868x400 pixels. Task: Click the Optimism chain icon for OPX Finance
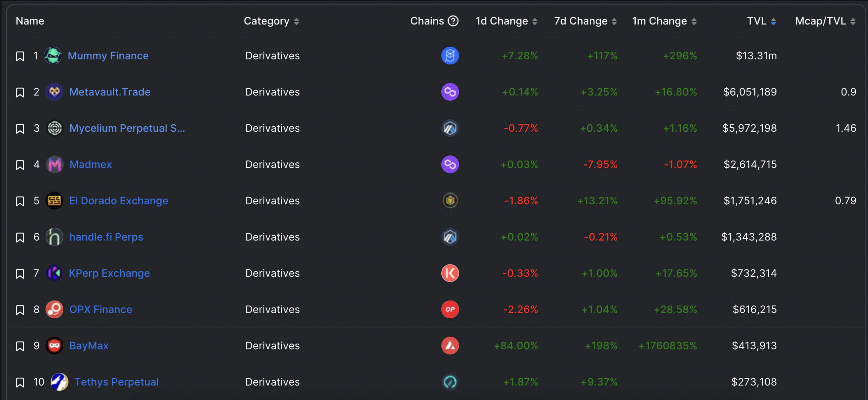[x=450, y=309]
